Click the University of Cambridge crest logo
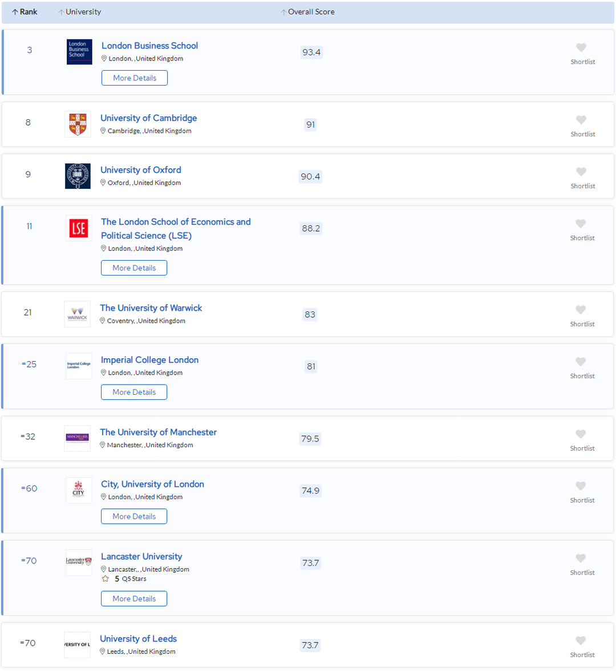The height and width of the screenshot is (672, 616). coord(78,124)
